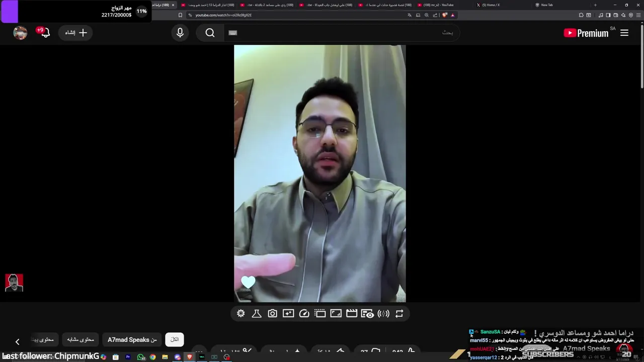Viewport: 644px width, 362px height.
Task: Go to the YouTube Premium home logo
Action: click(x=586, y=33)
